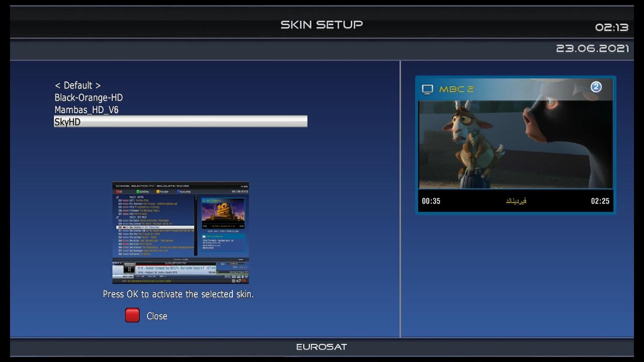
Task: Select the highlighted SkyHD skin
Action: pos(180,122)
